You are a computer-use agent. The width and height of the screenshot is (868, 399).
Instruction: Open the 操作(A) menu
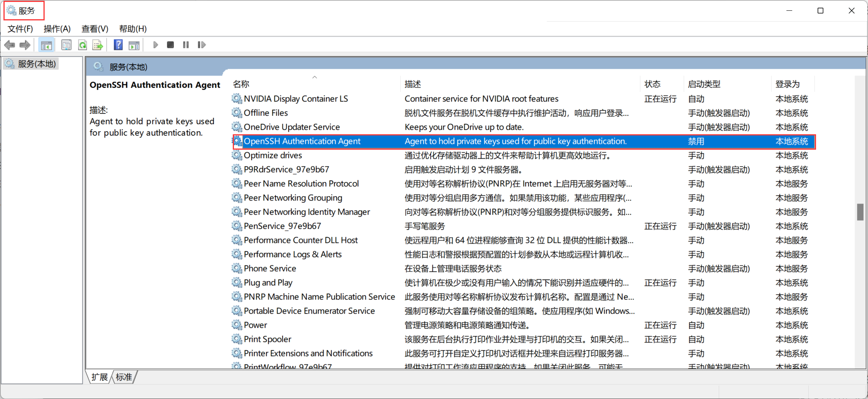pos(57,29)
